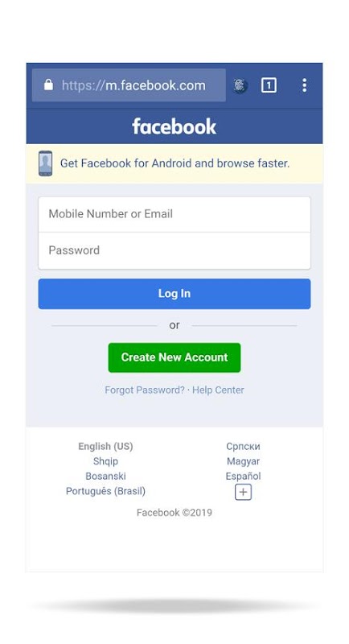Switch language to Bosanski
The image size is (349, 644).
[105, 476]
